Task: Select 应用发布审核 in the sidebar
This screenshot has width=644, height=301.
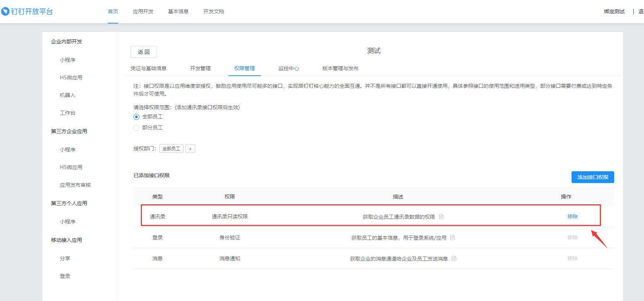Action: 75,185
